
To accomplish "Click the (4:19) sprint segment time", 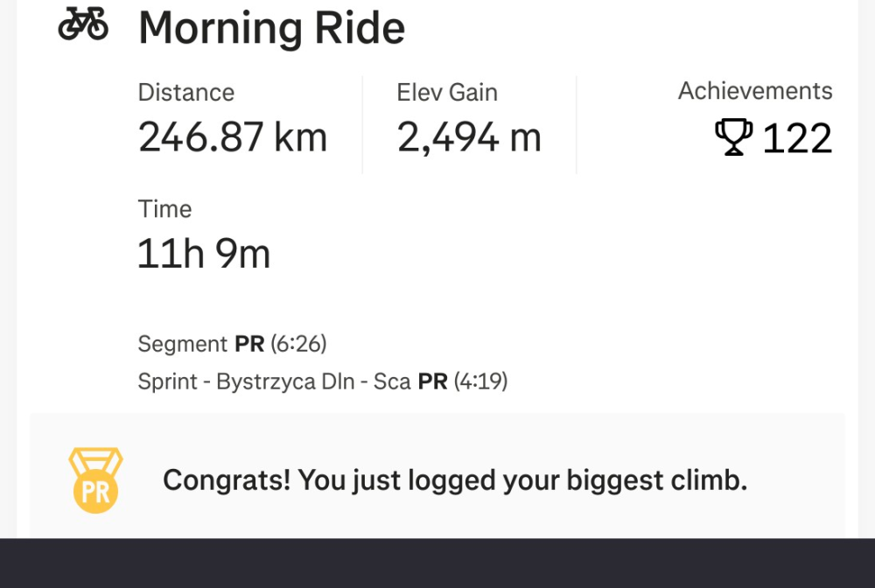I will coord(480,382).
